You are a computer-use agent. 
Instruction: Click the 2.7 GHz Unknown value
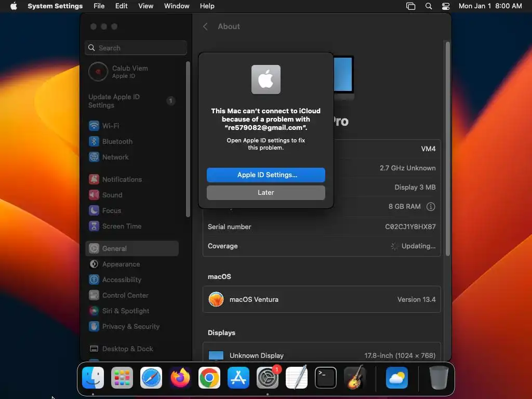point(407,168)
